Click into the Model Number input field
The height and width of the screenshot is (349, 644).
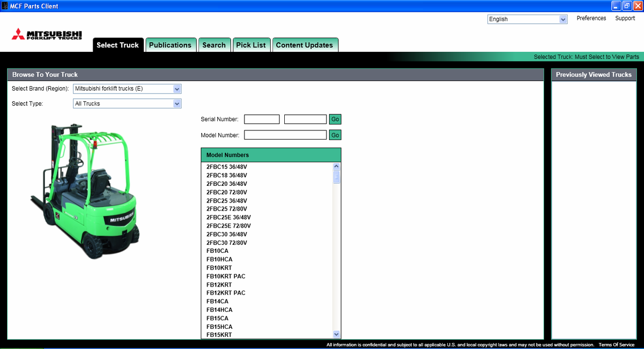285,135
